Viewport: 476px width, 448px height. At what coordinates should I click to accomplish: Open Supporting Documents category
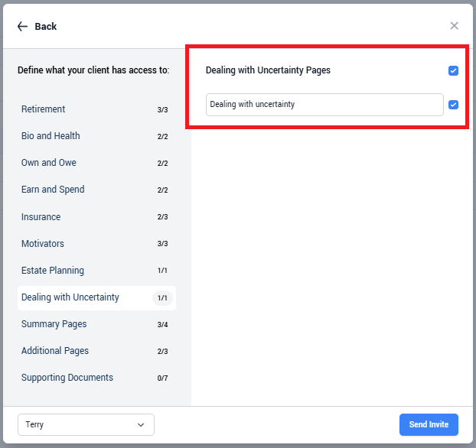click(x=96, y=378)
